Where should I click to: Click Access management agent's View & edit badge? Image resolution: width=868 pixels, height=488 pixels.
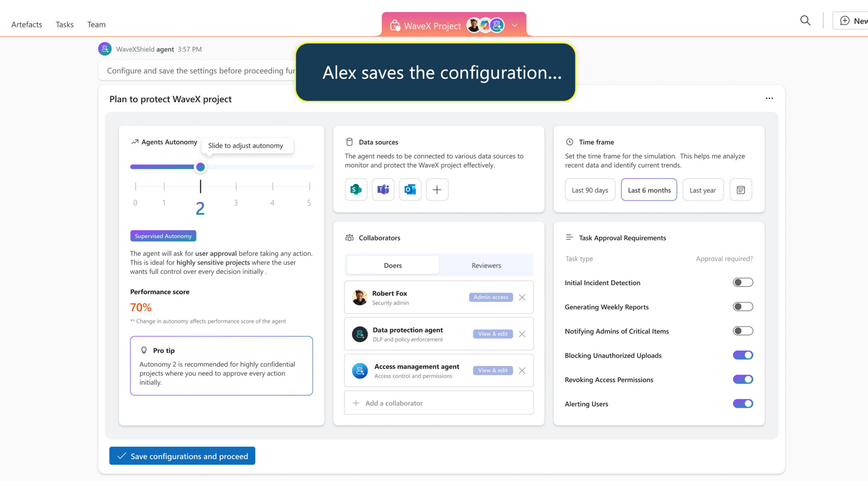[493, 370]
